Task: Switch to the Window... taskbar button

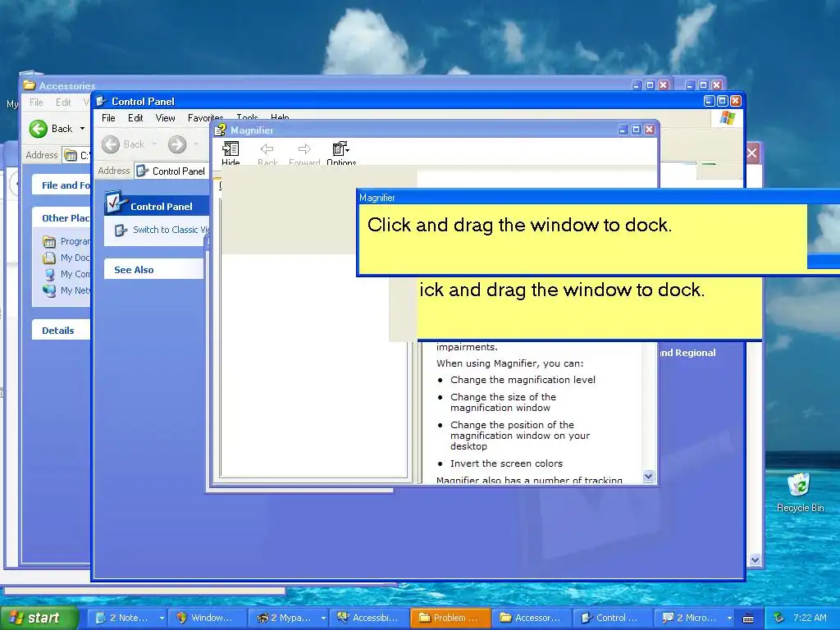Action: tap(208, 618)
